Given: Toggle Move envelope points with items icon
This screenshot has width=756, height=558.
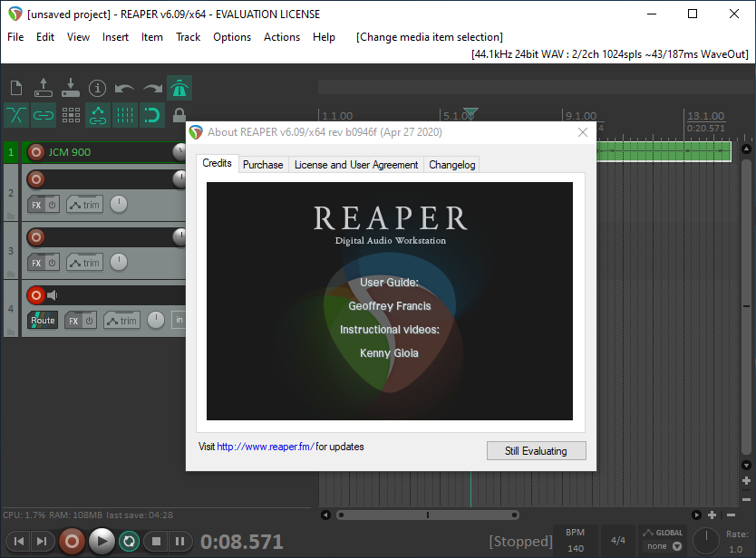Looking at the screenshot, I should (98, 115).
